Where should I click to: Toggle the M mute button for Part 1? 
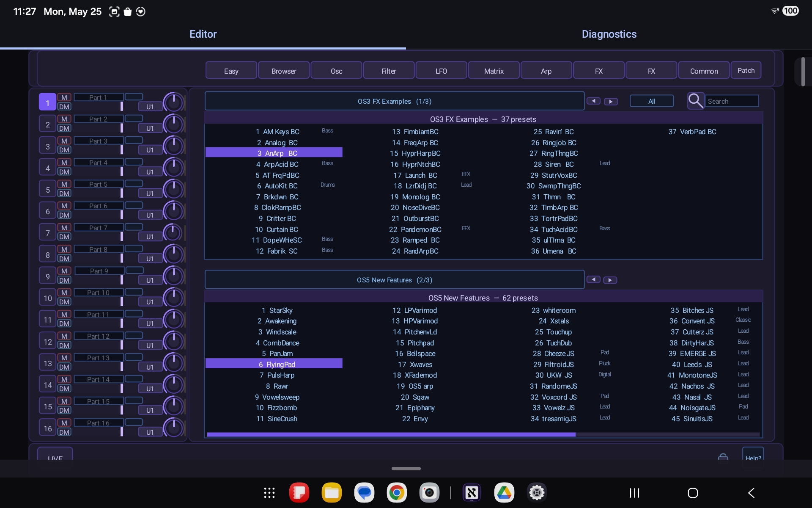click(64, 97)
